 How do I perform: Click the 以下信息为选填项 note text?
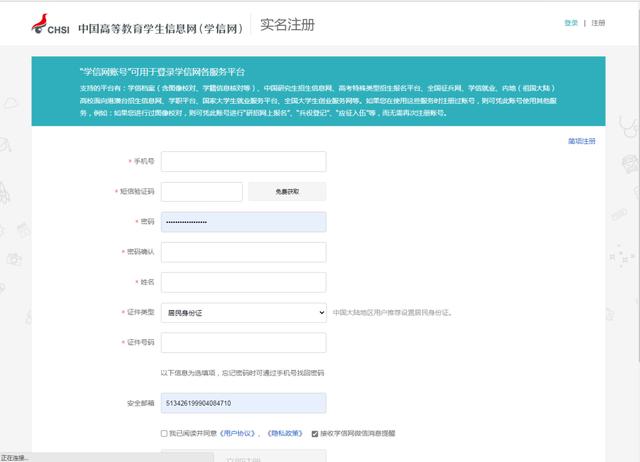pyautogui.click(x=242, y=373)
